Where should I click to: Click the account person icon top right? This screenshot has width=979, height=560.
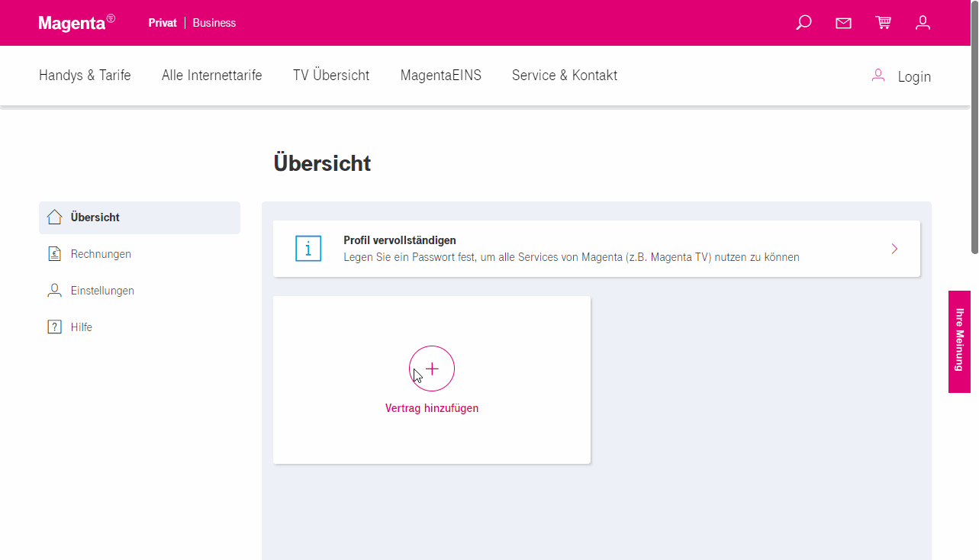(923, 22)
